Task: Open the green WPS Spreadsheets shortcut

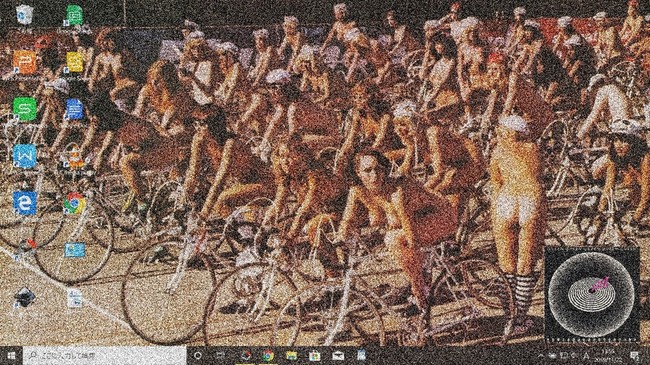Action: tap(24, 109)
